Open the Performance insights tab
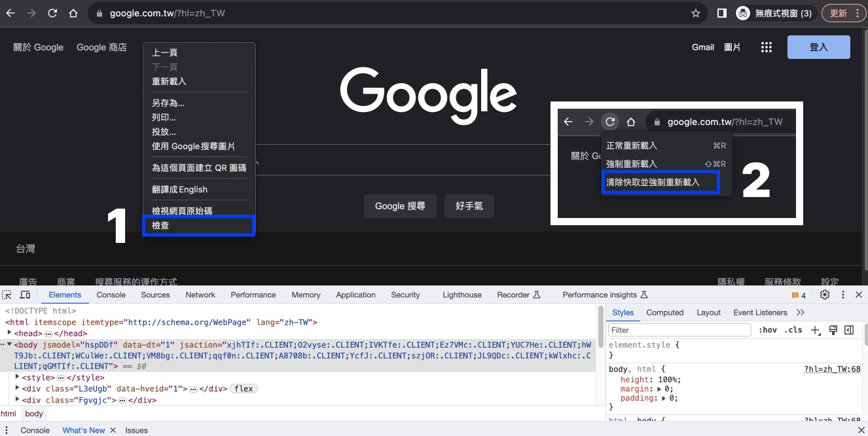The image size is (868, 436). pos(605,295)
